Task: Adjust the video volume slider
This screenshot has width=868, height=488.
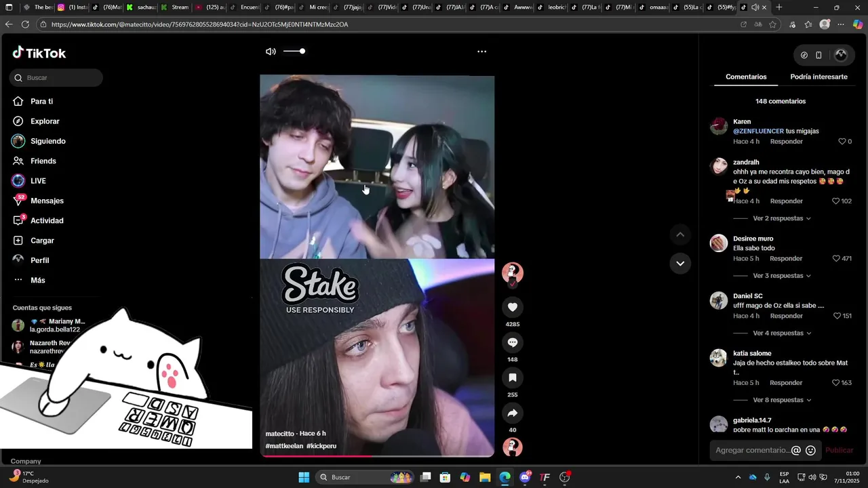Action: [x=294, y=52]
